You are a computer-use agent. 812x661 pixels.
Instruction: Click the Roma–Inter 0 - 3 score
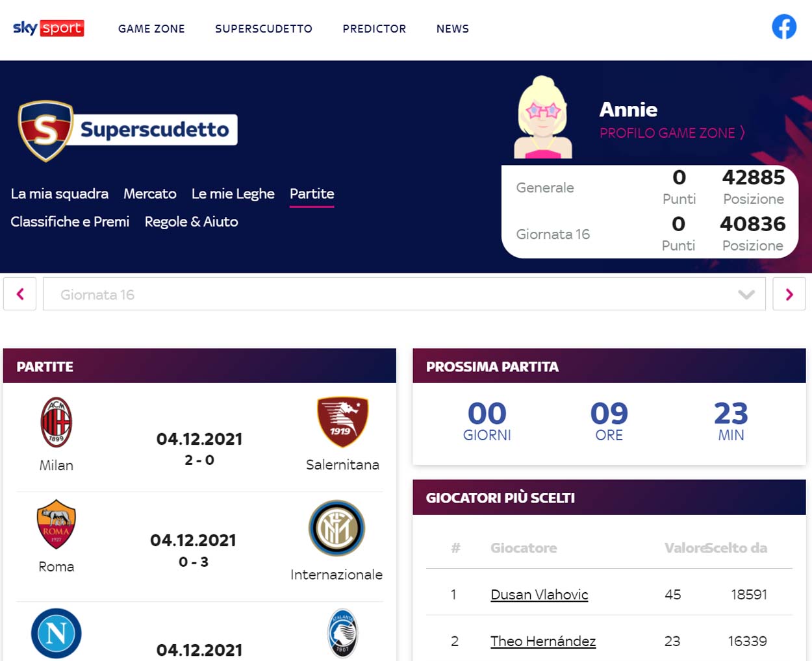click(194, 562)
